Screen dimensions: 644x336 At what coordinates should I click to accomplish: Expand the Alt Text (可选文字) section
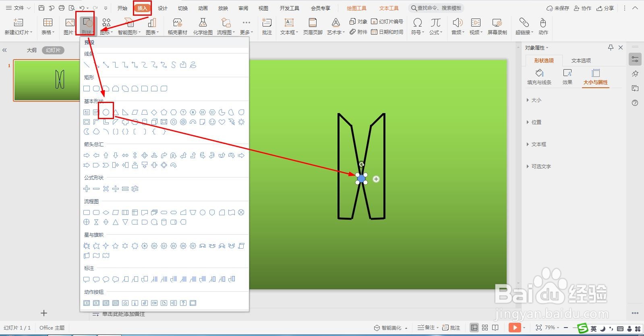coord(539,166)
